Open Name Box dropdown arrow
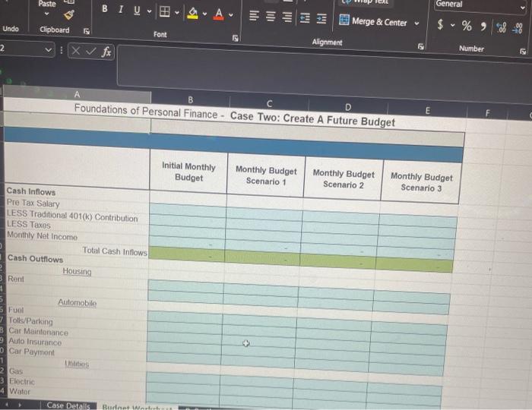Image resolution: width=532 pixels, height=410 pixels. click(49, 50)
